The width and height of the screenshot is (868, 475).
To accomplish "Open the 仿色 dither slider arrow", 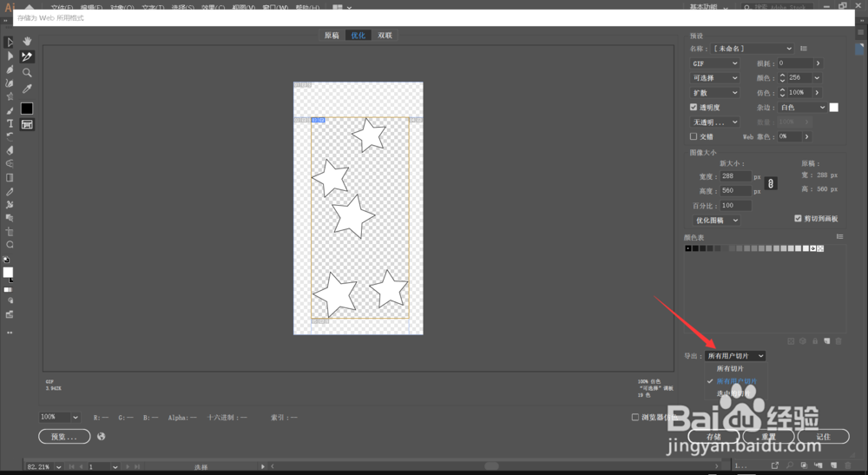I will (x=817, y=92).
